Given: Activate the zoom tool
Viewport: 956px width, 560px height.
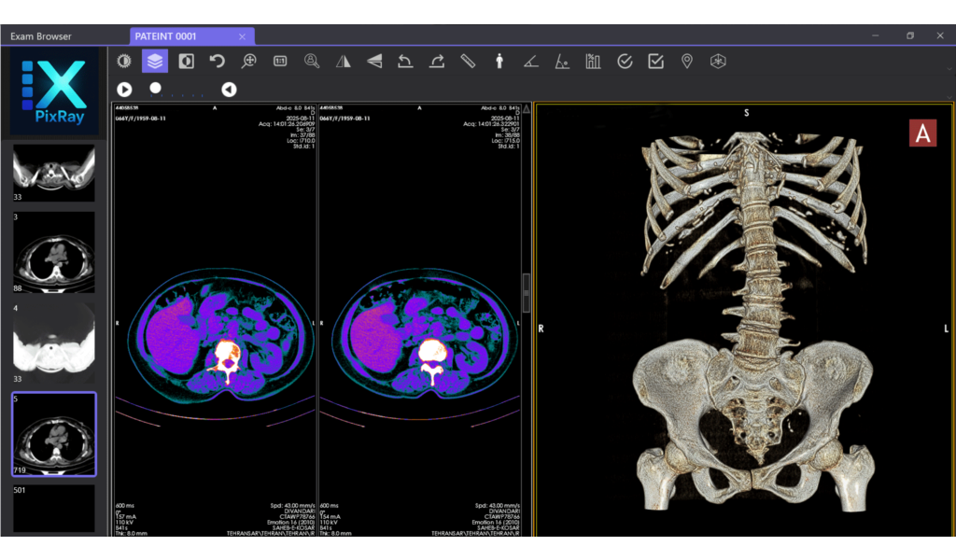Looking at the screenshot, I should click(x=248, y=61).
